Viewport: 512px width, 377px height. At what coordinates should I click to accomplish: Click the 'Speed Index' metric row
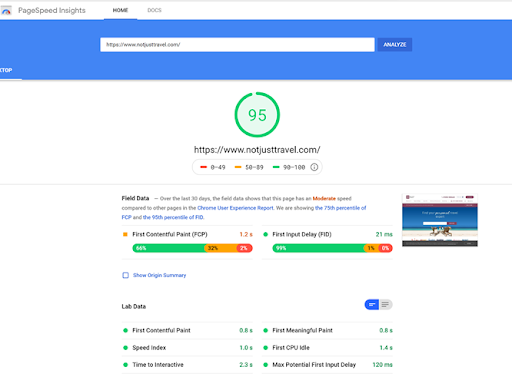coord(187,348)
